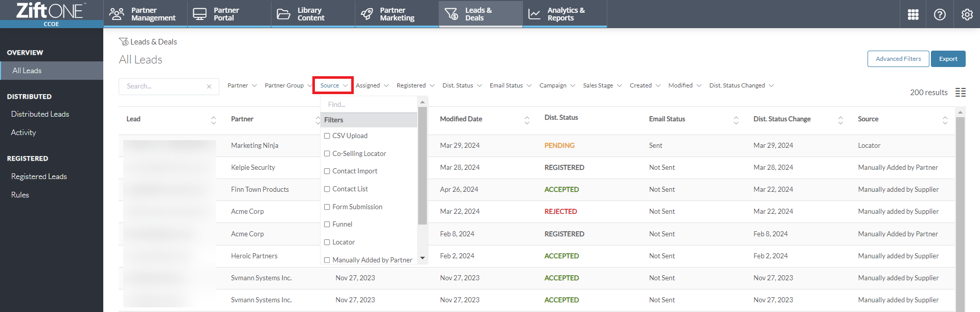Sort by Lead column arrows
The image size is (980, 312).
click(x=213, y=120)
